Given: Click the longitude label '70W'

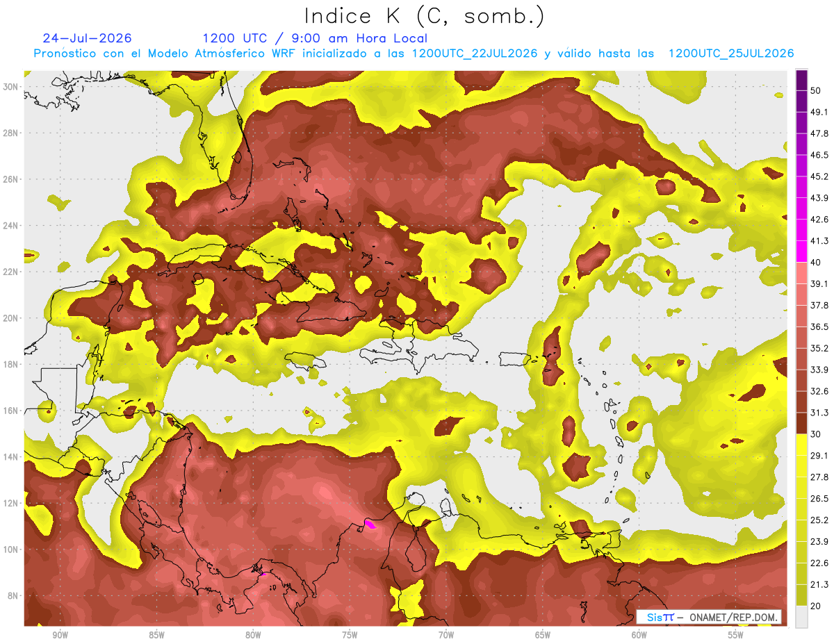Looking at the screenshot, I should (x=446, y=635).
